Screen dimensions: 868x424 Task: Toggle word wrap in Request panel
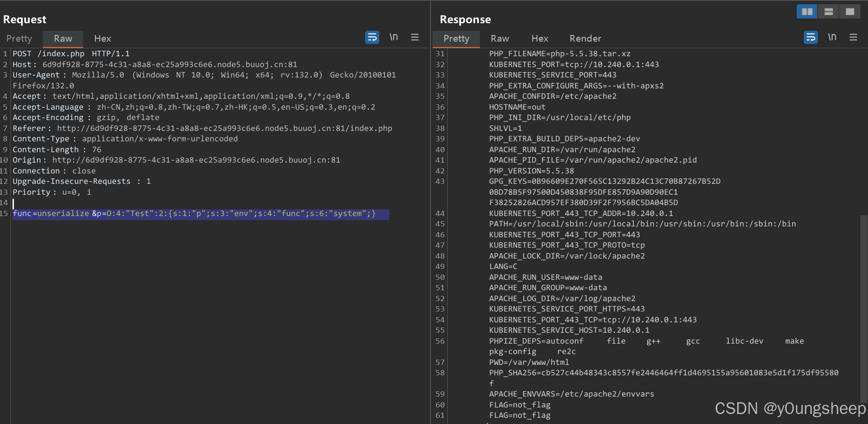coord(372,37)
